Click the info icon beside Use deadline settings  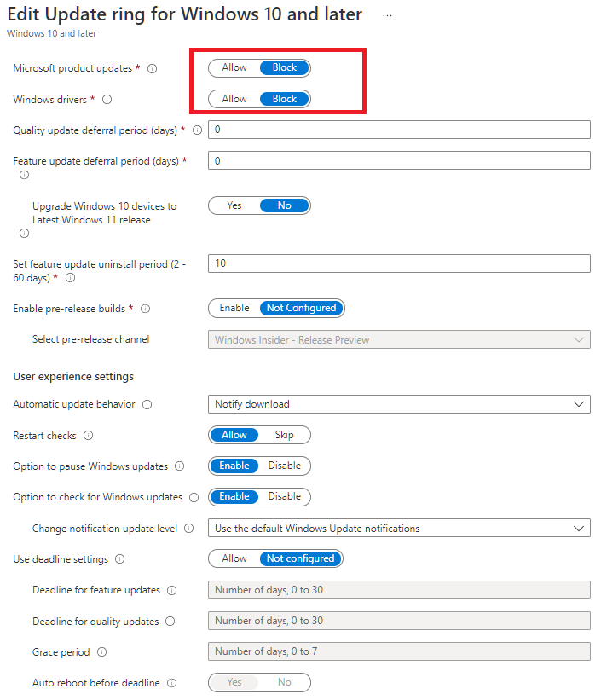118,558
